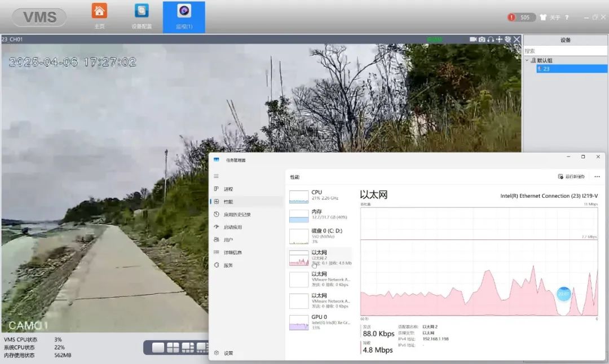This screenshot has width=609, height=364.
Task: Take a snapshot with the camera icon
Action: coord(482,39)
